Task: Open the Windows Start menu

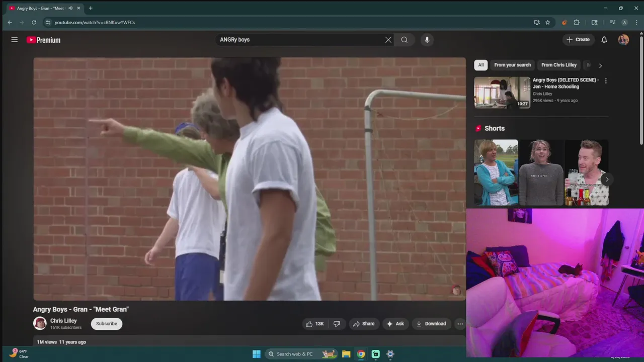Action: click(x=256, y=354)
